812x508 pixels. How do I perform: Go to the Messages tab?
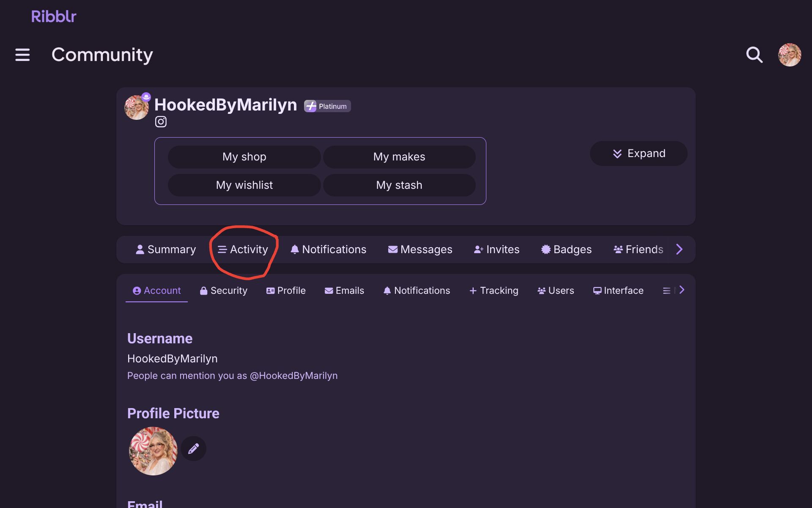420,249
